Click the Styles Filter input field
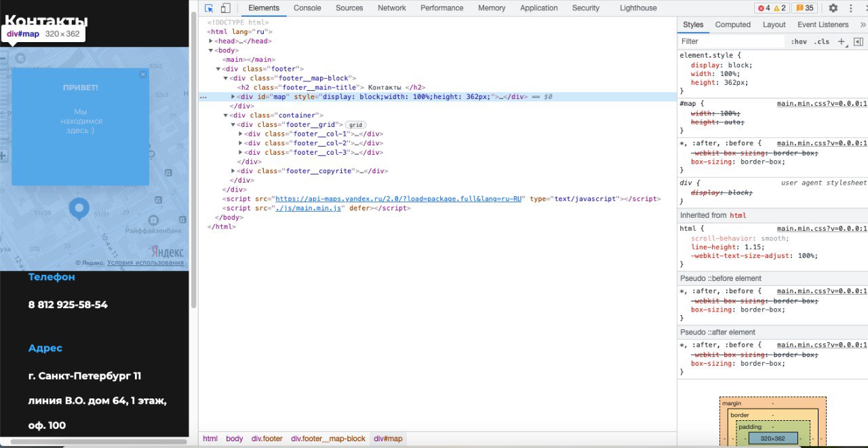Viewport: 868px width, 448px height. 731,41
